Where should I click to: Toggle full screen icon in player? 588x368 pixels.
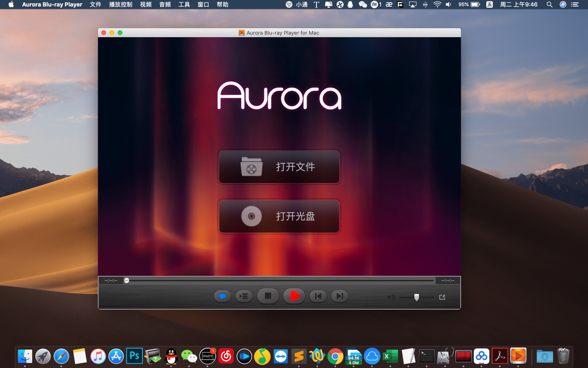(x=442, y=297)
